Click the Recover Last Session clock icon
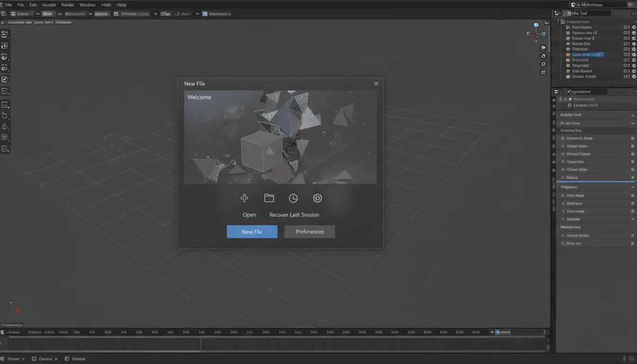This screenshot has width=637, height=364. pyautogui.click(x=293, y=198)
